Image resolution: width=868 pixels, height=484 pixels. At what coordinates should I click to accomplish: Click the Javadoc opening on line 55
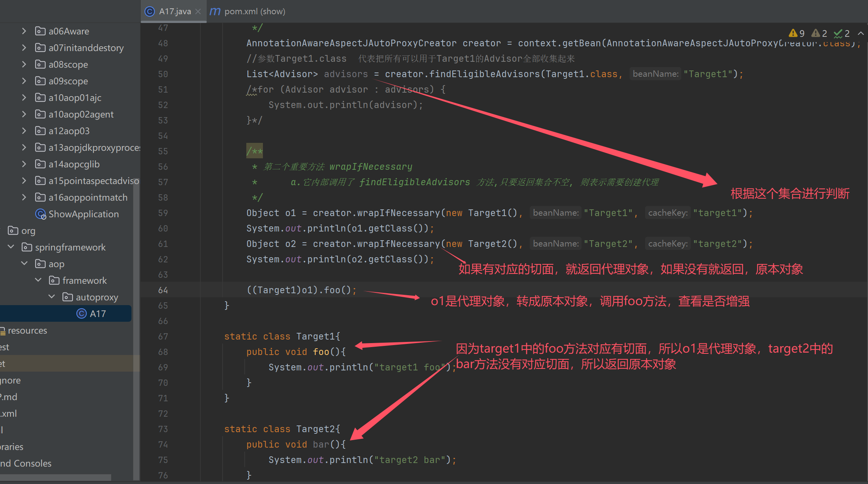(254, 151)
